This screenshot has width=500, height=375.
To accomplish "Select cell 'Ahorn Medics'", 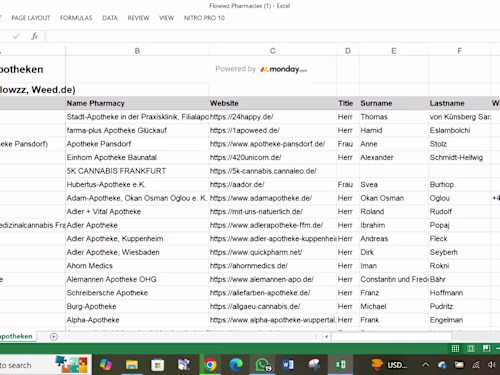I will pos(137,266).
